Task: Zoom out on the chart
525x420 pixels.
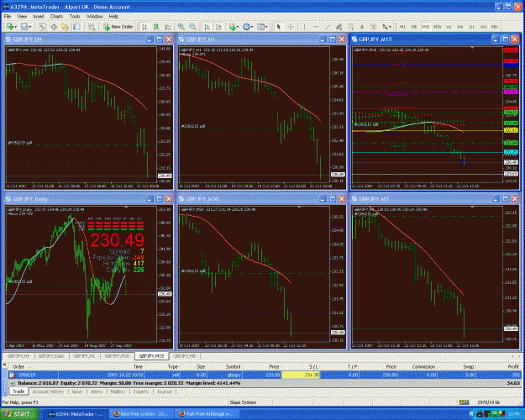Action: pos(193,27)
